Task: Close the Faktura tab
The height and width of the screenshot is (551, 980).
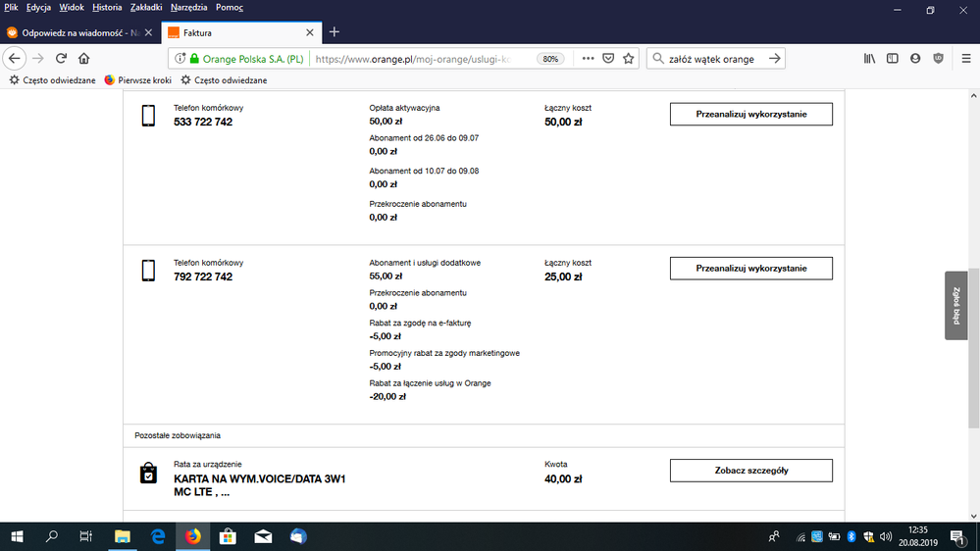Action: pyautogui.click(x=309, y=32)
